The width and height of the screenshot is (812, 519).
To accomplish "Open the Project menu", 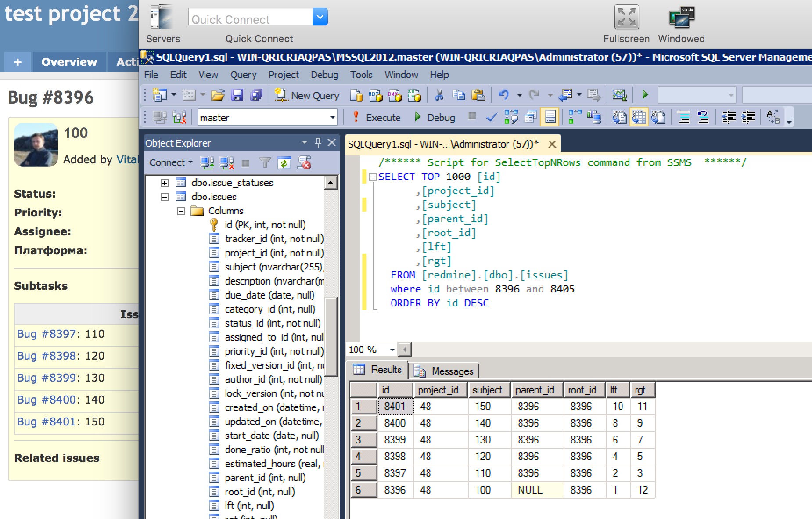I will 284,75.
